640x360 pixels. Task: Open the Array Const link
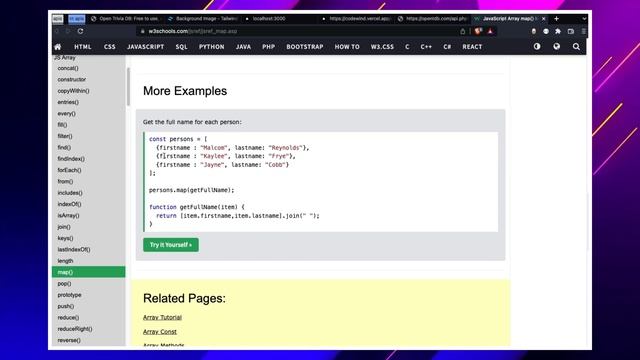(160, 331)
